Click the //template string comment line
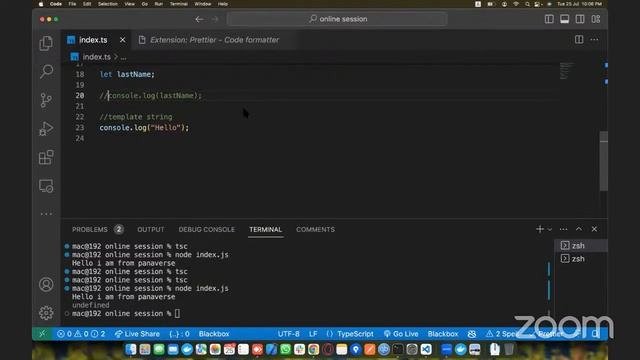The height and width of the screenshot is (360, 640). [x=136, y=117]
